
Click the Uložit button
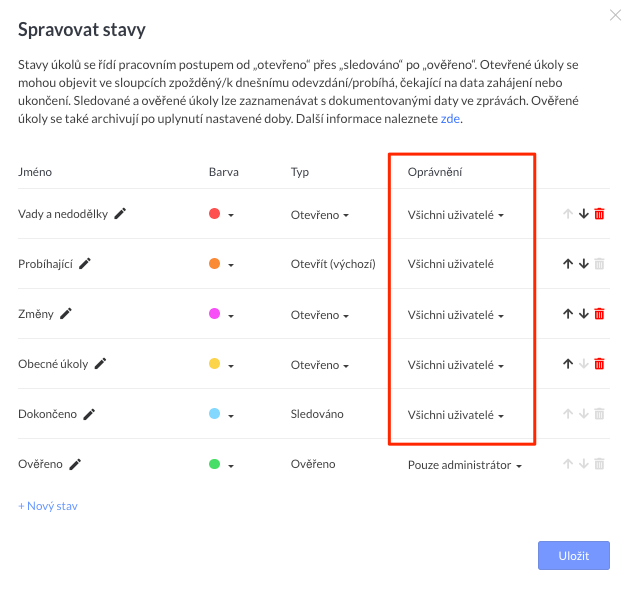[x=573, y=555]
